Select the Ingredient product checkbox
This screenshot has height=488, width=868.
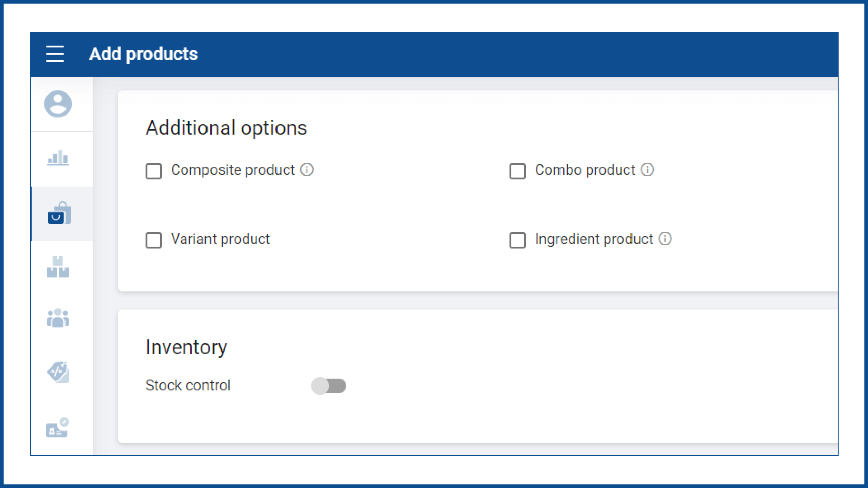(518, 240)
